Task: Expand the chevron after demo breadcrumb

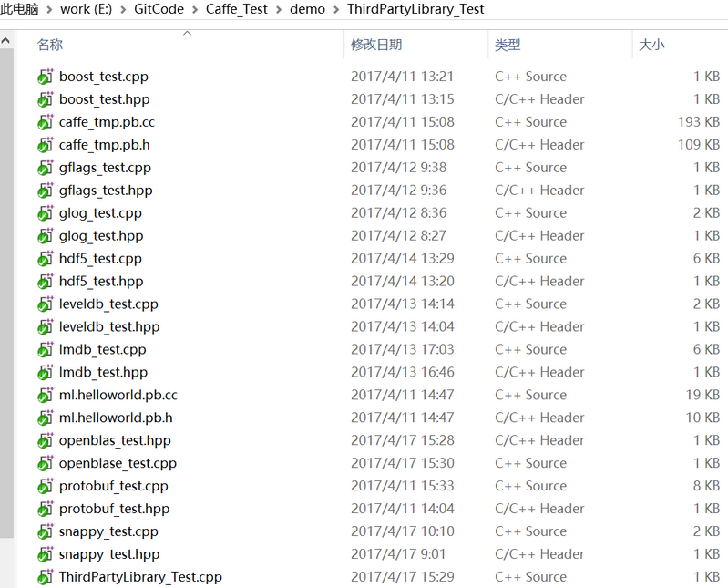Action: 336,9
